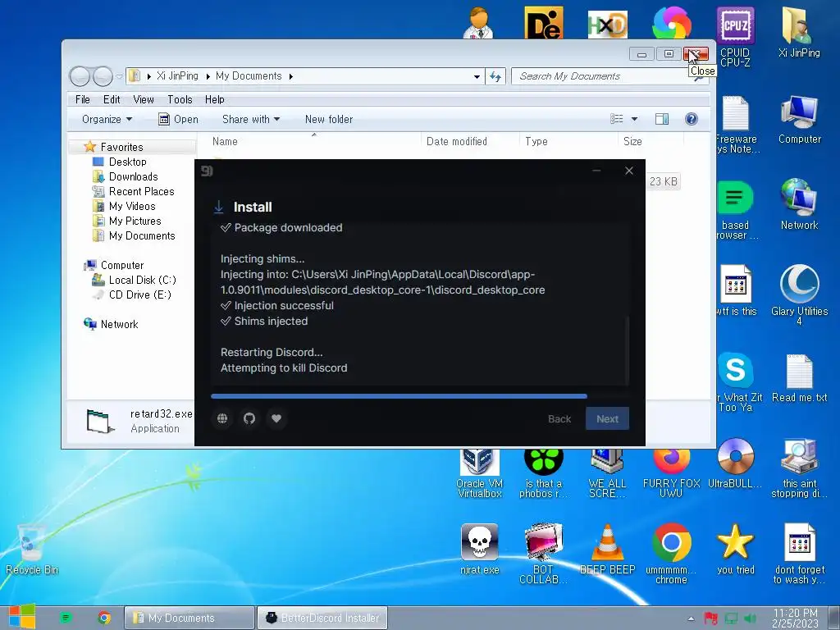Refresh the My Documents folder view
Image resolution: width=840 pixels, height=630 pixels.
point(495,76)
